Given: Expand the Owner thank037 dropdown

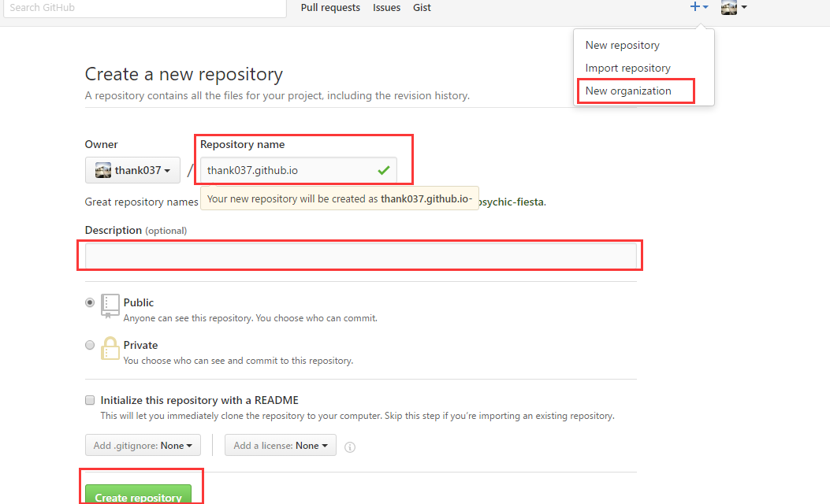Looking at the screenshot, I should 132,170.
